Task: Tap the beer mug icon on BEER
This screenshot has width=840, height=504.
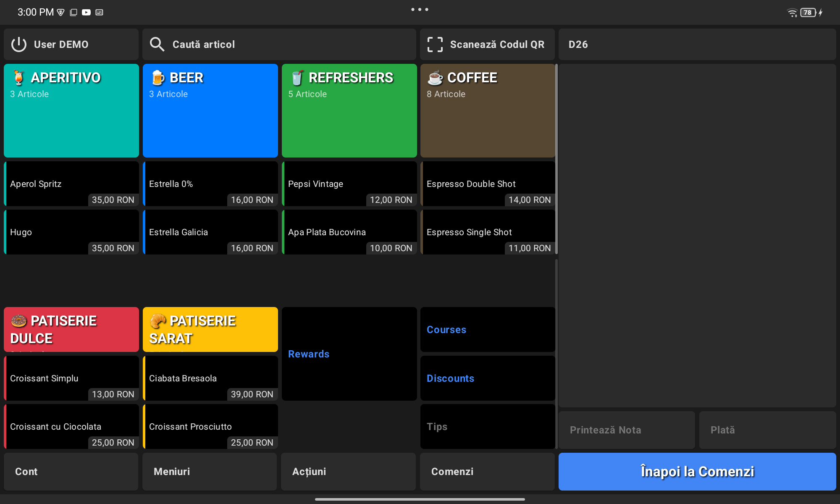Action: 158,78
